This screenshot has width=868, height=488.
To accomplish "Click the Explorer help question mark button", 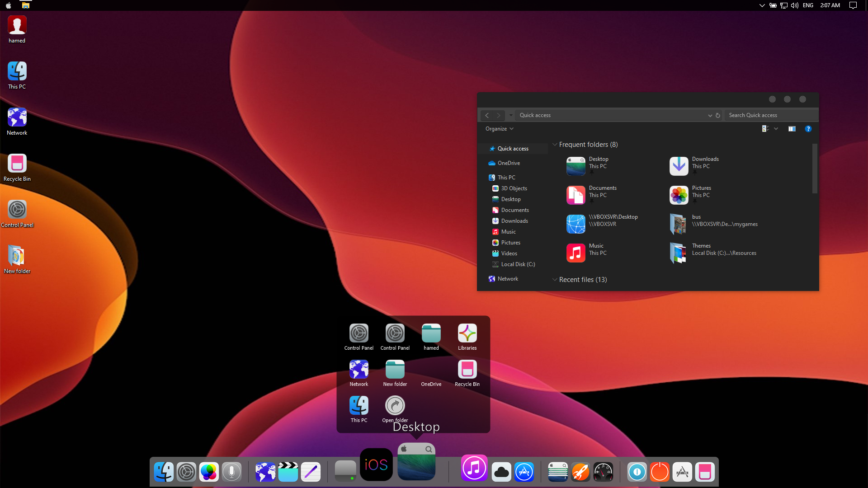I will [x=808, y=129].
